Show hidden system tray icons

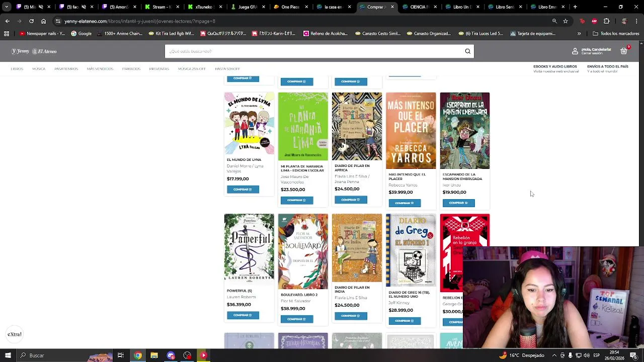point(554,355)
